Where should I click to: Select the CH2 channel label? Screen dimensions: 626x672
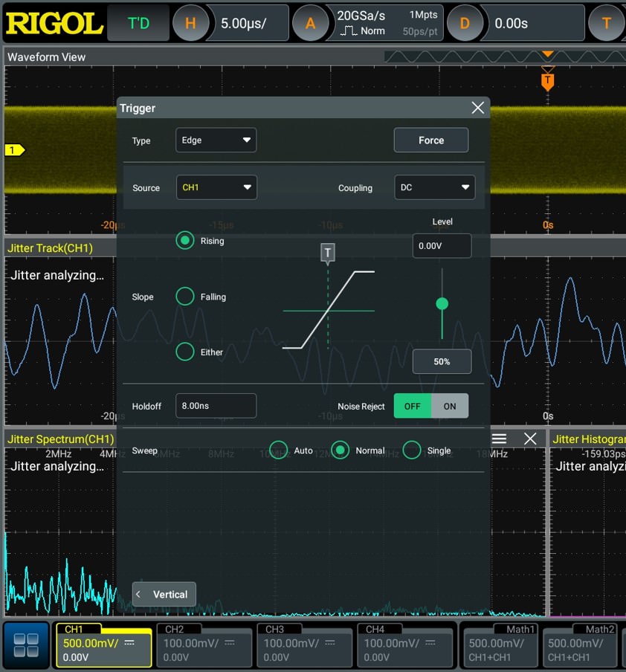click(175, 629)
